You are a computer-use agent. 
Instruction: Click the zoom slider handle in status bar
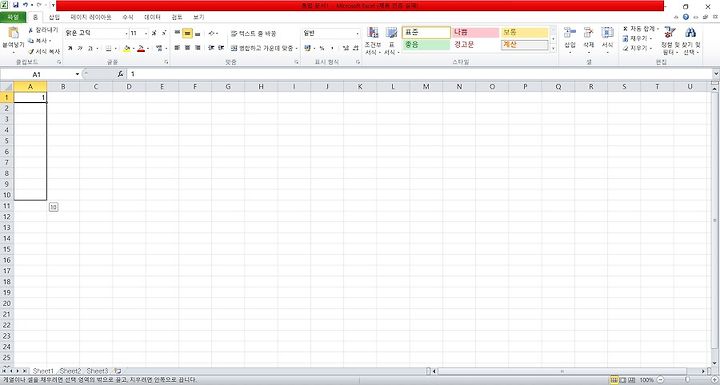tap(687, 379)
